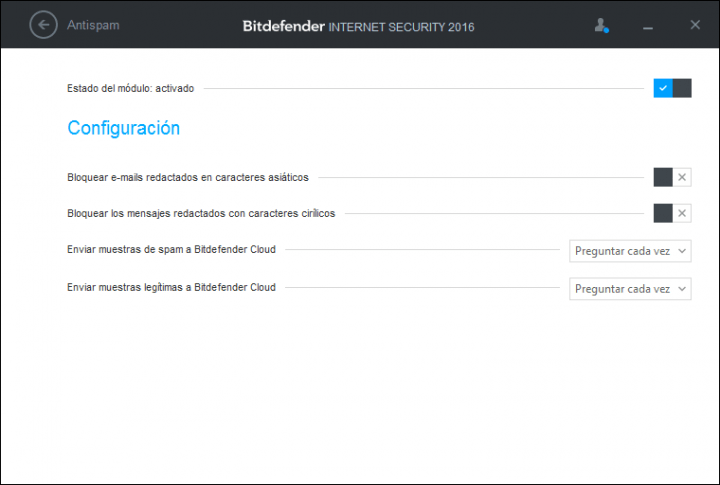Screen dimensions: 720x485
Task: Click the Configuración heading
Action: coord(124,128)
